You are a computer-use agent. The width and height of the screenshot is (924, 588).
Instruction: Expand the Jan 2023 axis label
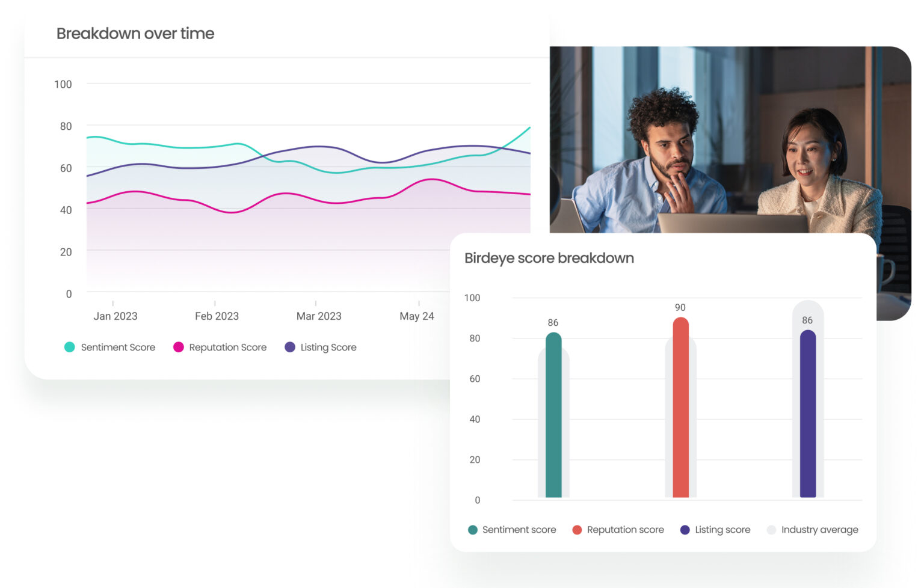(116, 316)
